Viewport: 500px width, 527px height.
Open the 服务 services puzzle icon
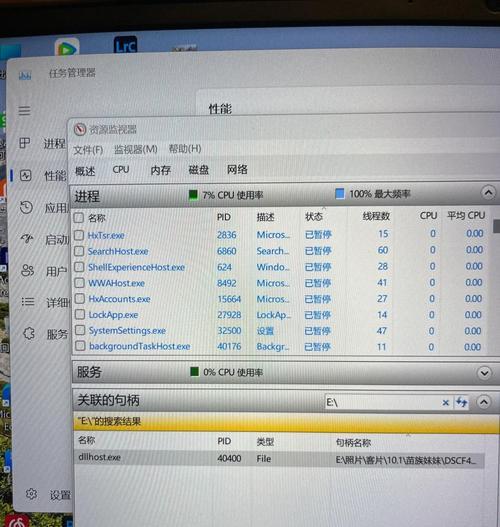click(29, 333)
